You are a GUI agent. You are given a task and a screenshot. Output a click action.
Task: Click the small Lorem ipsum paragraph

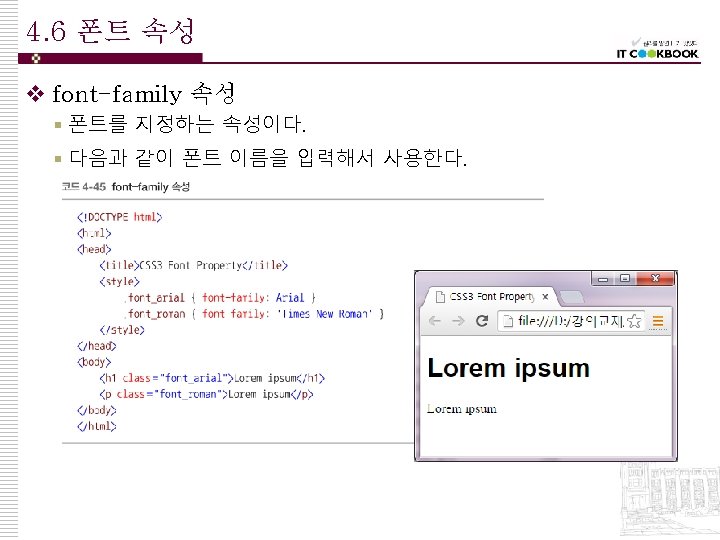(461, 409)
